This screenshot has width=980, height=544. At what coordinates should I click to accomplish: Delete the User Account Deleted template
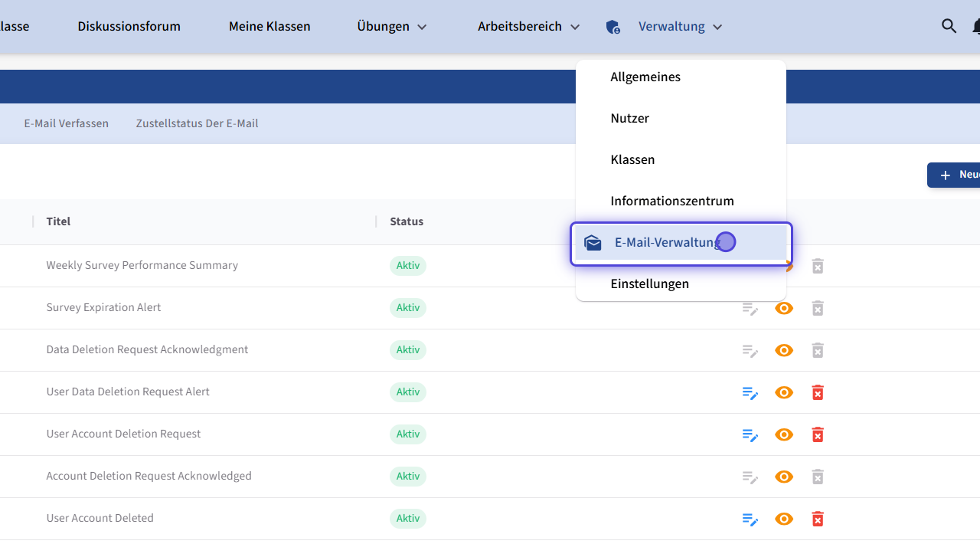coord(817,519)
